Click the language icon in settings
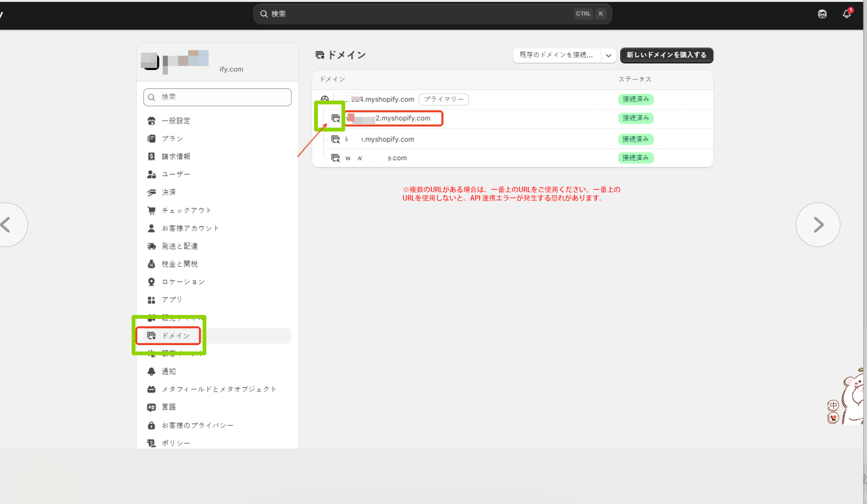The height and width of the screenshot is (504, 867). (151, 407)
